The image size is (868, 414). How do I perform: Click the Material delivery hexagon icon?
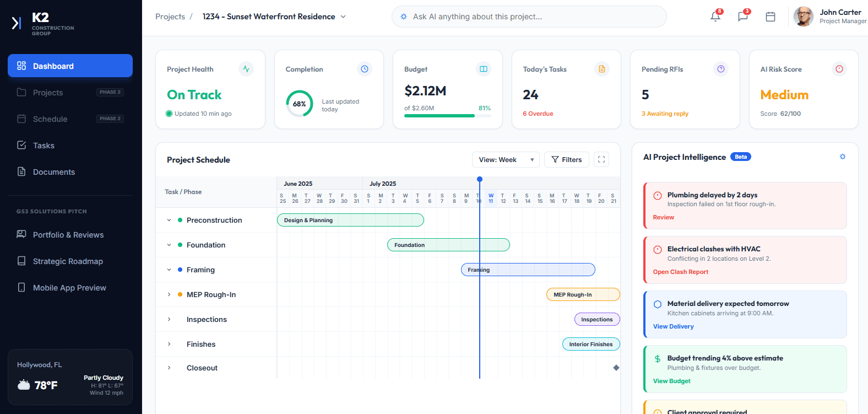tap(658, 304)
